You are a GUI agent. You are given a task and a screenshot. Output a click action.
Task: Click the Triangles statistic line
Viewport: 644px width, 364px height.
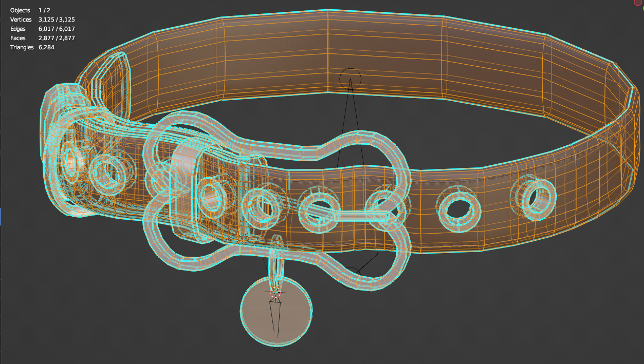click(32, 47)
